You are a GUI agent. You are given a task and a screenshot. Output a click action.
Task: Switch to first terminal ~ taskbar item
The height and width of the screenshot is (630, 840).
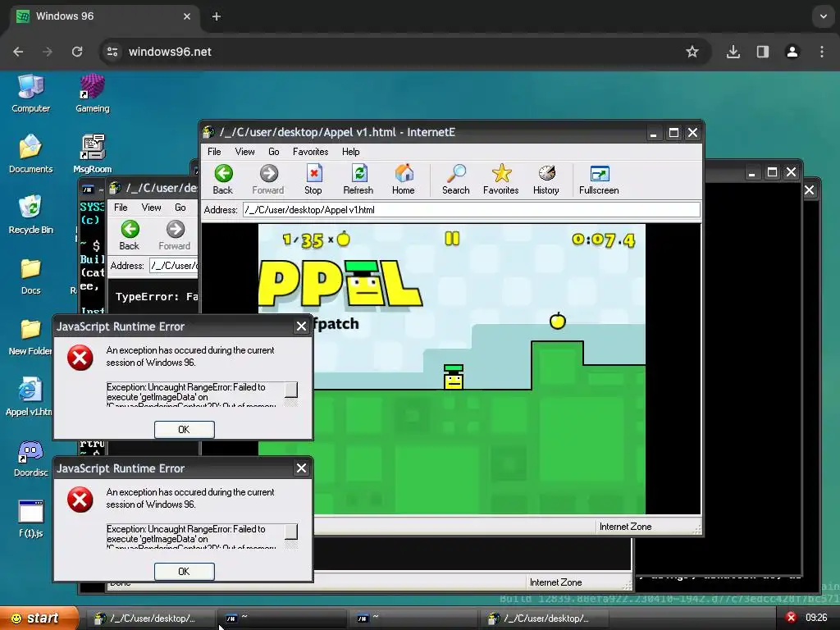pos(282,619)
